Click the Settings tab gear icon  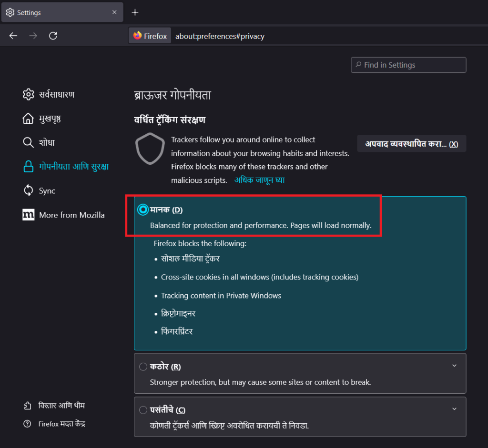point(10,12)
